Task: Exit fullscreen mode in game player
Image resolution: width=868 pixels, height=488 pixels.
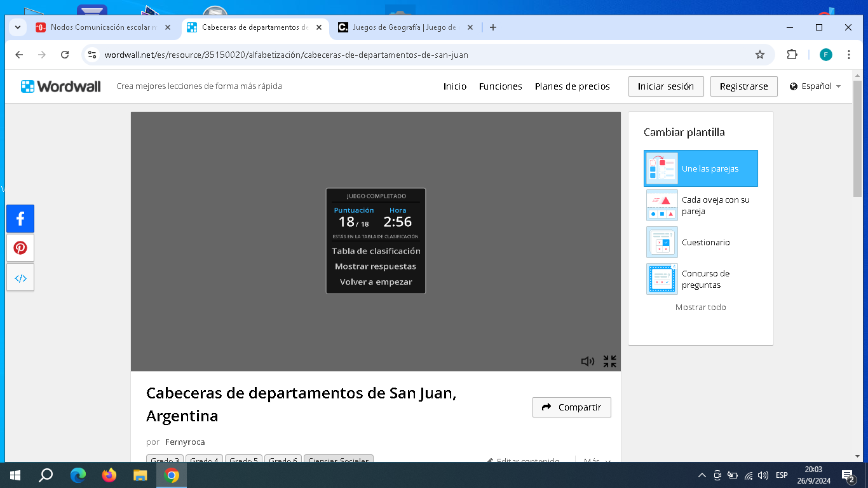Action: [x=609, y=362]
